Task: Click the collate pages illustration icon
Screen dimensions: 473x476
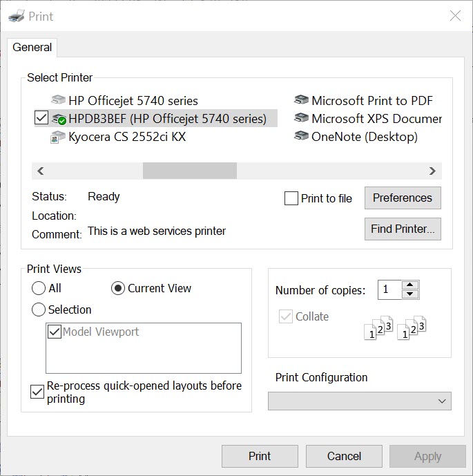Action: pyautogui.click(x=395, y=327)
